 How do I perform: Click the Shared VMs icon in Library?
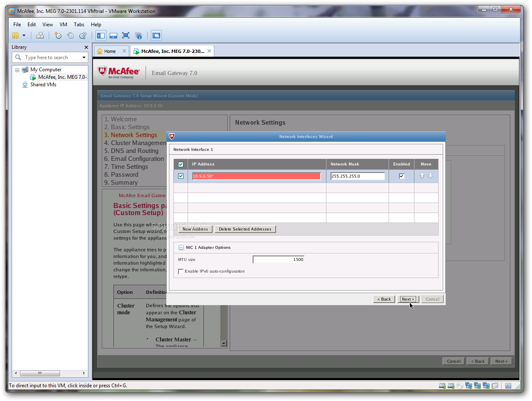[25, 85]
